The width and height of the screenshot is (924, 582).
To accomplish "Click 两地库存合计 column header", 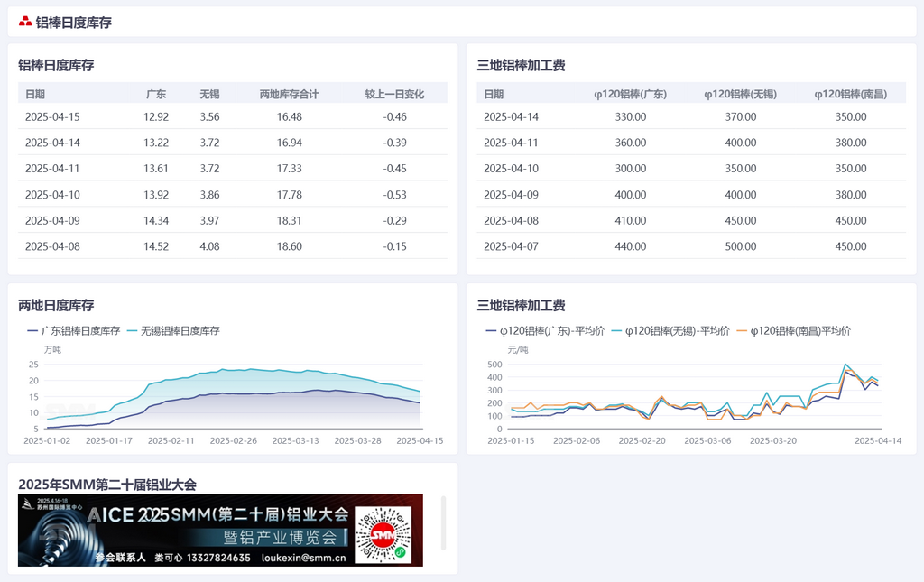I will [x=289, y=94].
